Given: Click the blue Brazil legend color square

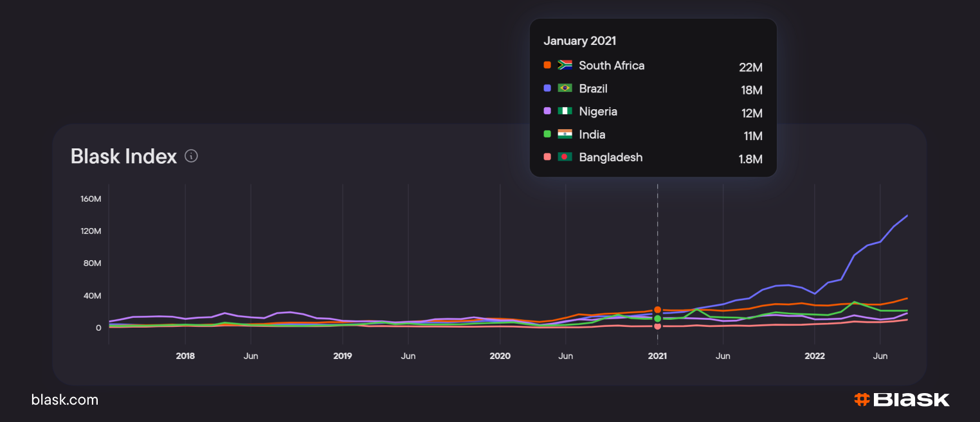Looking at the screenshot, I should [x=547, y=88].
